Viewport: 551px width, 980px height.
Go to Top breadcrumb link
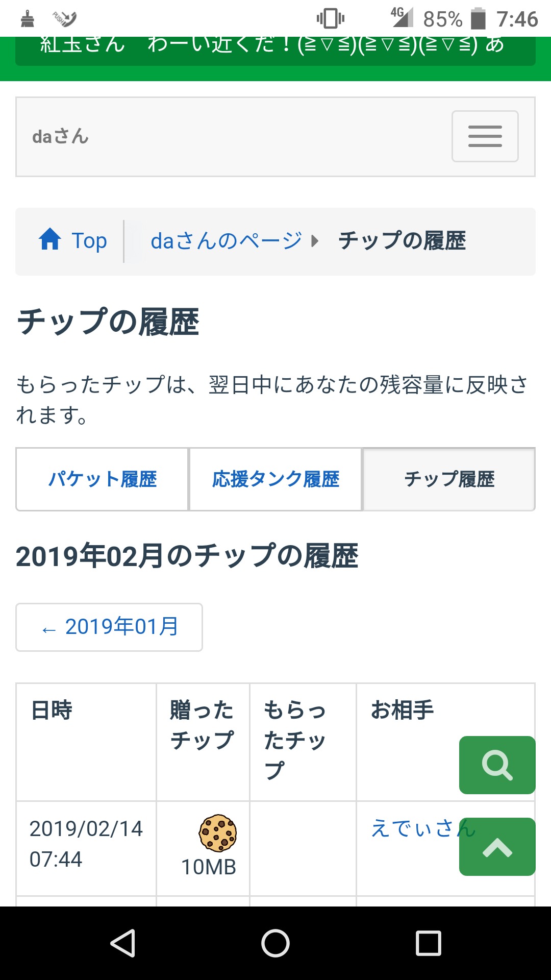pos(89,240)
